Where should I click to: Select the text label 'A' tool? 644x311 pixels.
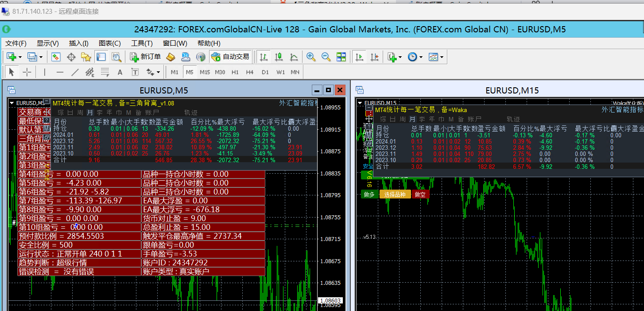(120, 72)
